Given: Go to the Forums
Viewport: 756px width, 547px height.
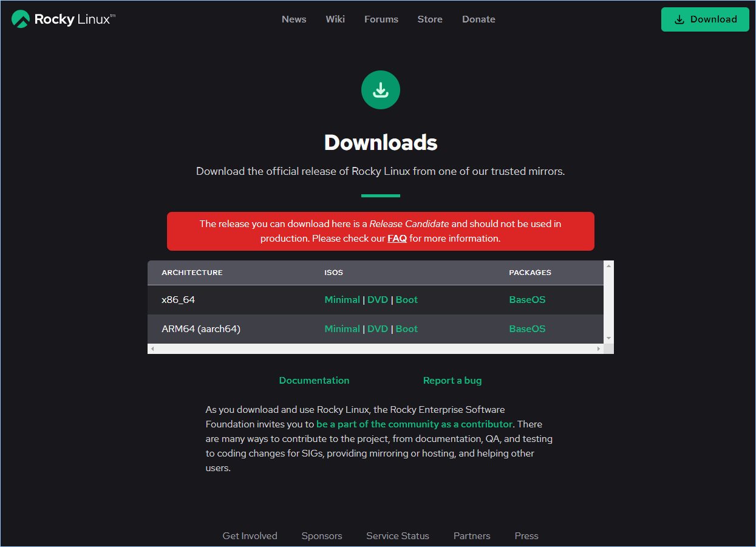Looking at the screenshot, I should click(381, 19).
